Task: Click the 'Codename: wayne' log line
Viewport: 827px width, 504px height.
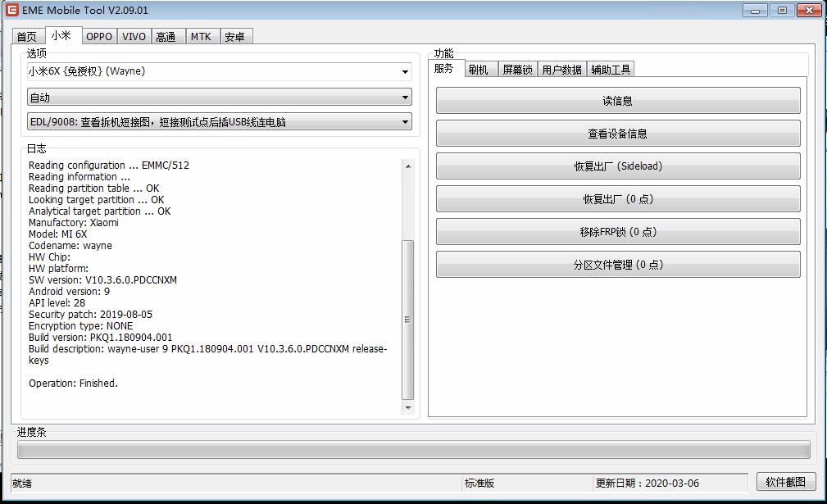Action: (x=70, y=246)
